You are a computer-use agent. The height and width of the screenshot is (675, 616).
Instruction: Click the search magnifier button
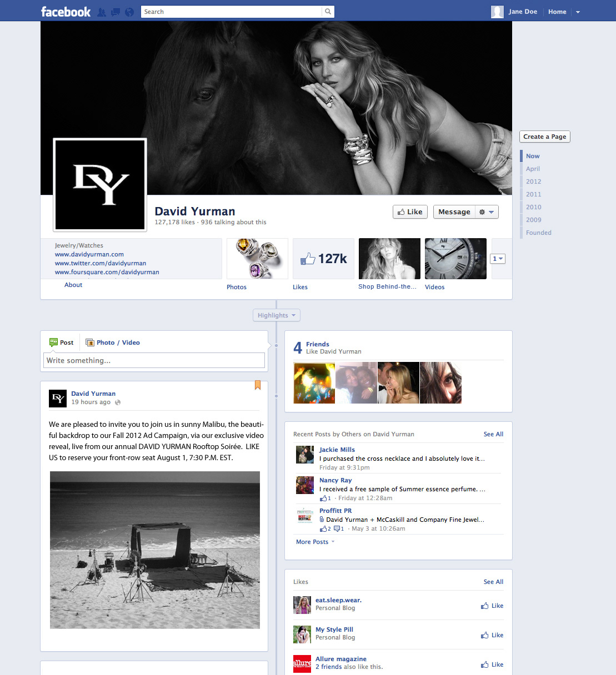328,12
